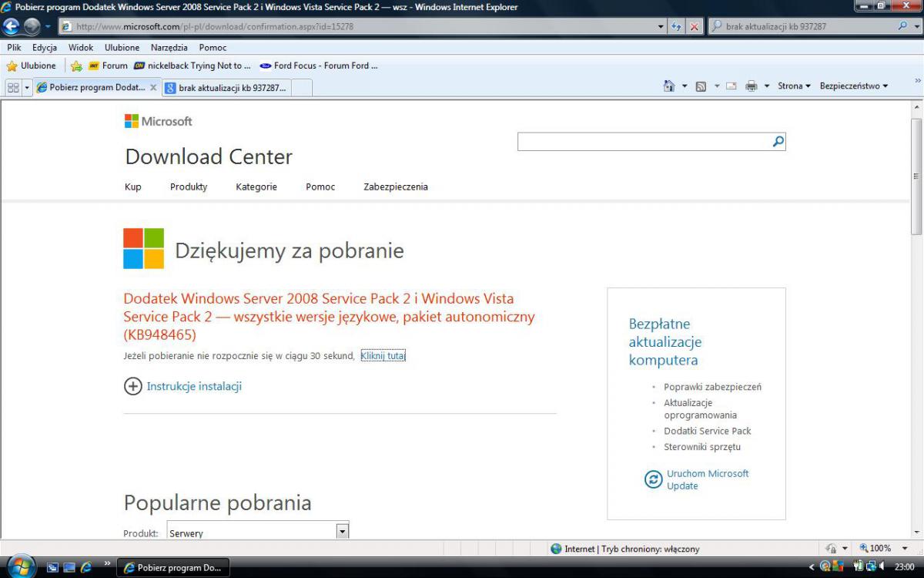Click the Print icon
Screen dimensions: 924x578
click(x=752, y=86)
